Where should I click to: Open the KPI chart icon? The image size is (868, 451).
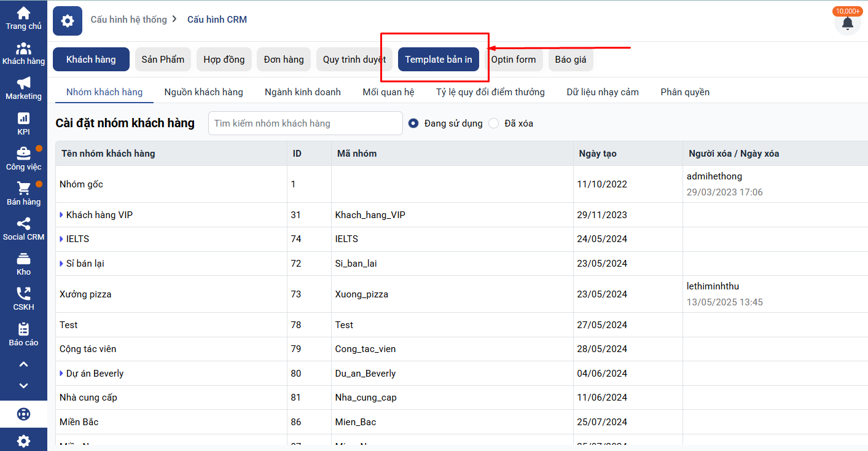pos(23,119)
